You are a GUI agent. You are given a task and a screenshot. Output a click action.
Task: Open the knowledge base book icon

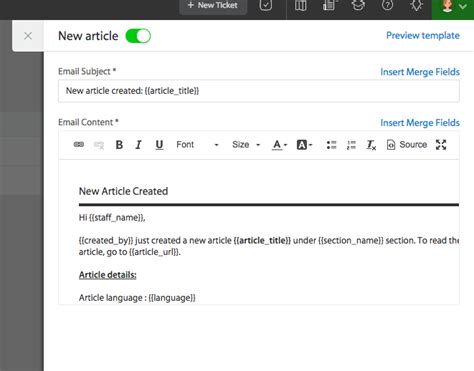(x=301, y=5)
